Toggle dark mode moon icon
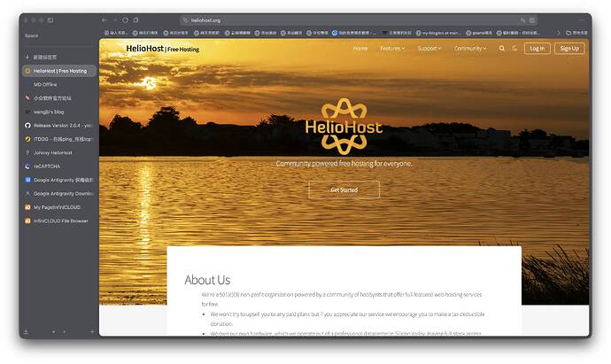611x364 pixels. point(514,49)
